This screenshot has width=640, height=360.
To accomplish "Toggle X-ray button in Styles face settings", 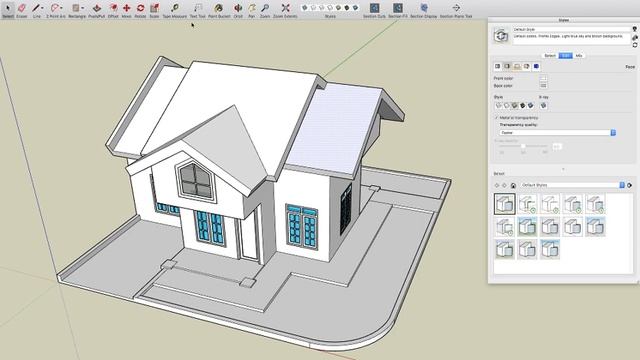I will pos(543,105).
